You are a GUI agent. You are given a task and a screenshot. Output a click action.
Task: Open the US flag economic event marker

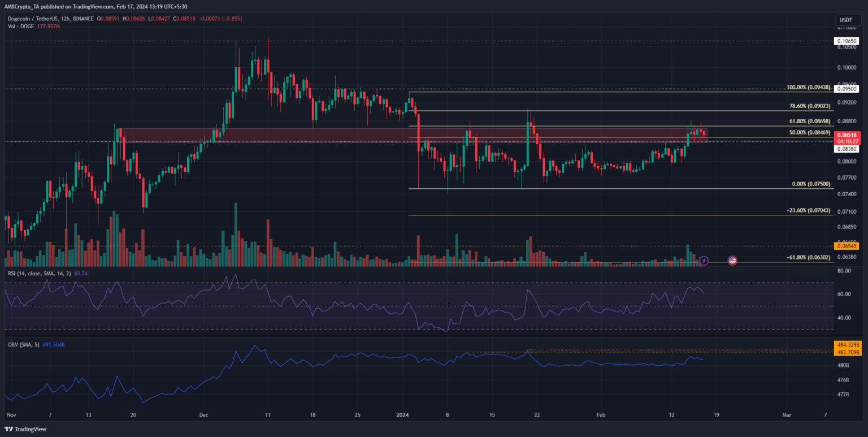732,261
